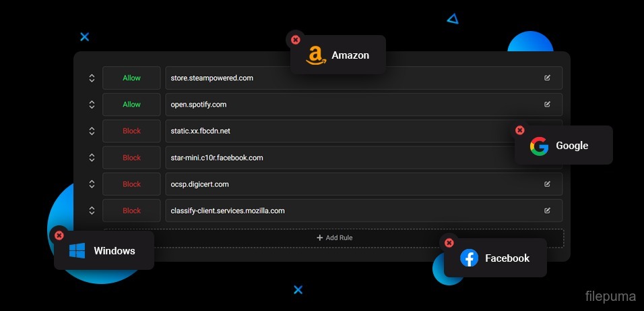Click sort arrows beside star-mini.c10r.facebook.com rule

tap(92, 158)
